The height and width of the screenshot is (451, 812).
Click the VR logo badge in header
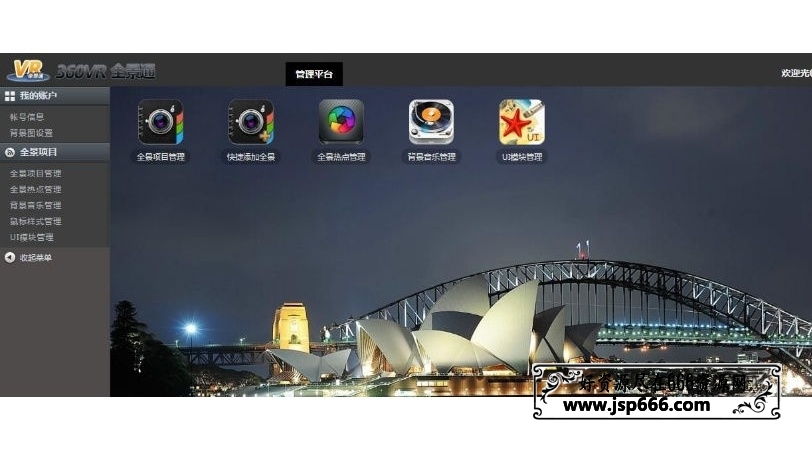tap(27, 71)
